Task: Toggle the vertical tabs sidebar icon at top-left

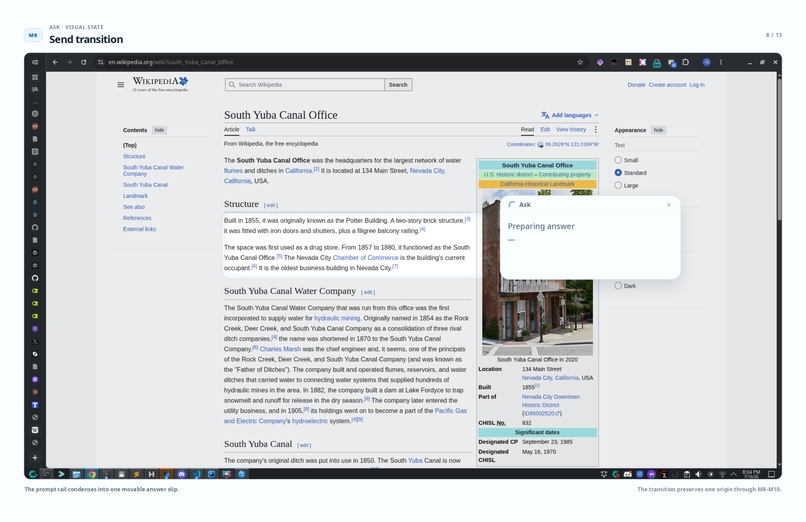Action: [35, 62]
